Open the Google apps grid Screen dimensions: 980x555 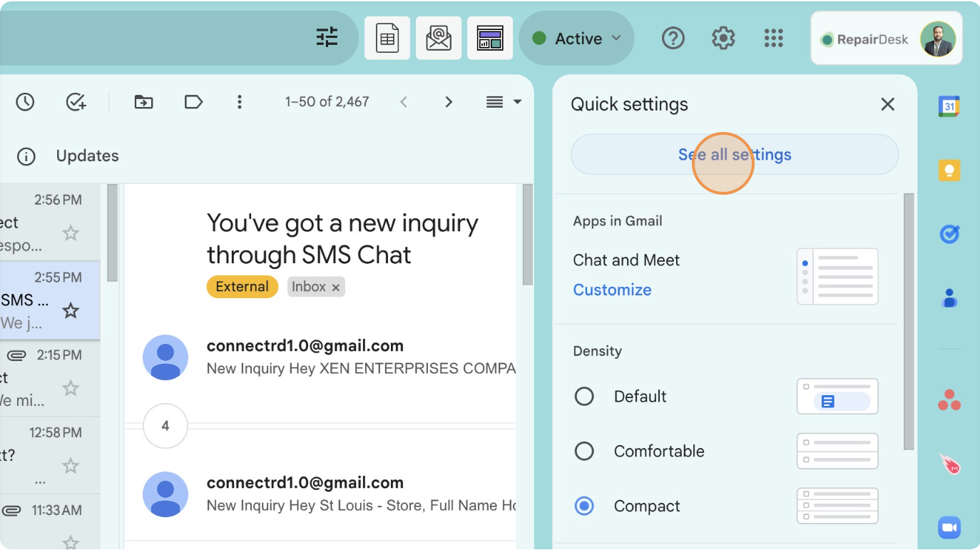point(773,39)
